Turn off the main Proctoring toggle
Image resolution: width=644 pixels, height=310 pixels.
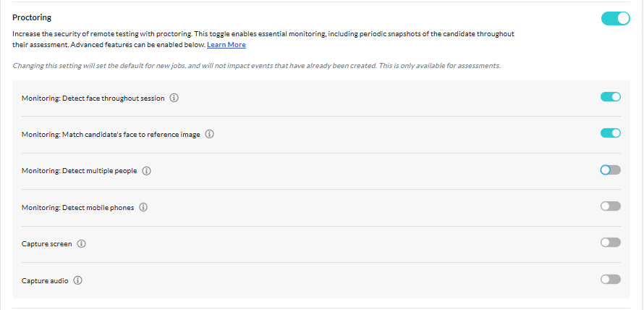[x=616, y=18]
